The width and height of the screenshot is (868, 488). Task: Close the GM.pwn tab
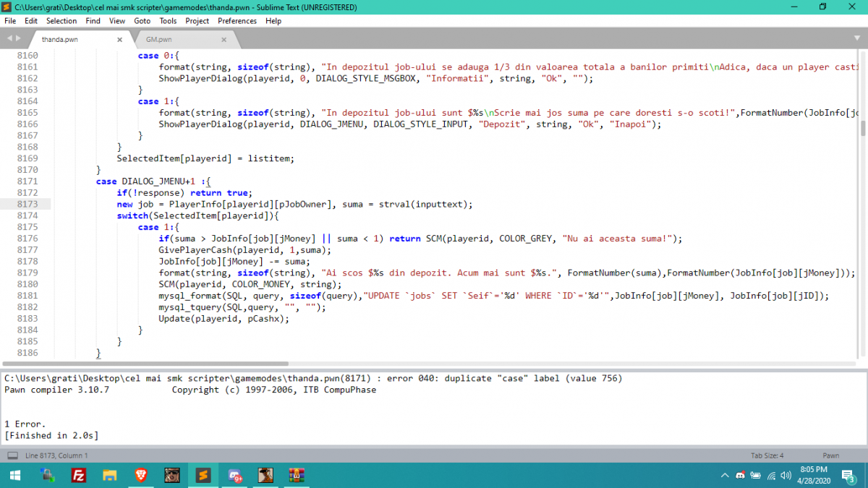coord(224,40)
